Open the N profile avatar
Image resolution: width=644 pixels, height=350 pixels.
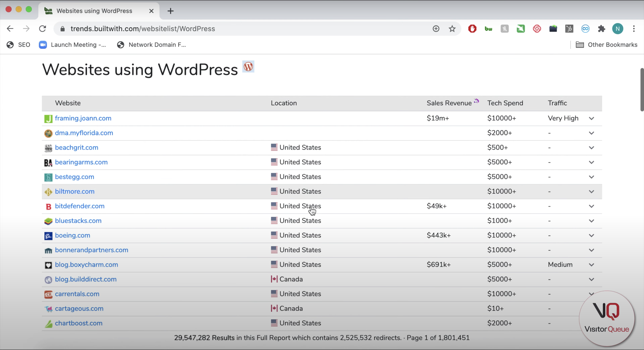pyautogui.click(x=618, y=29)
